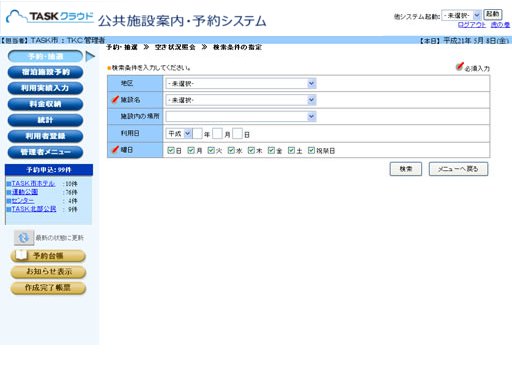
Task: Click the 公共施設案内・予約システム title
Action: pos(182,21)
